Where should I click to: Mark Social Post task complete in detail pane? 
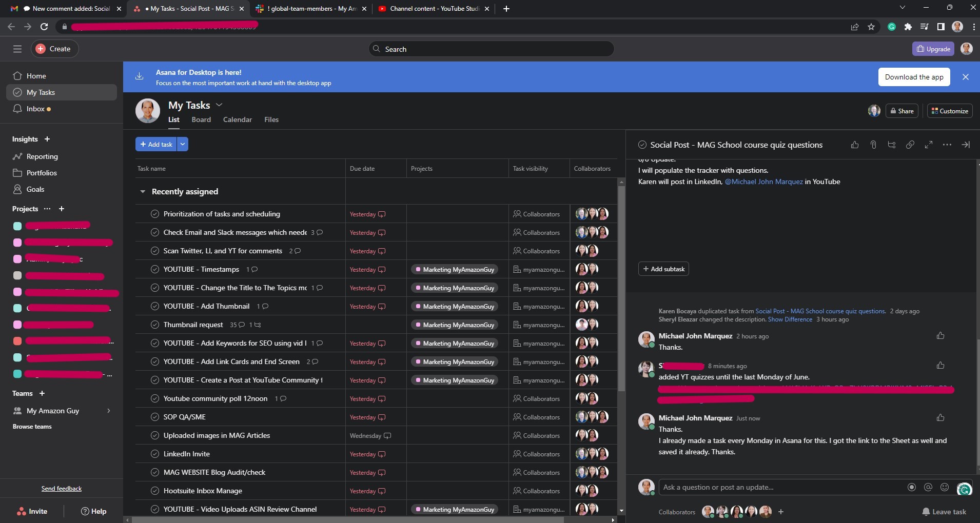coord(642,145)
